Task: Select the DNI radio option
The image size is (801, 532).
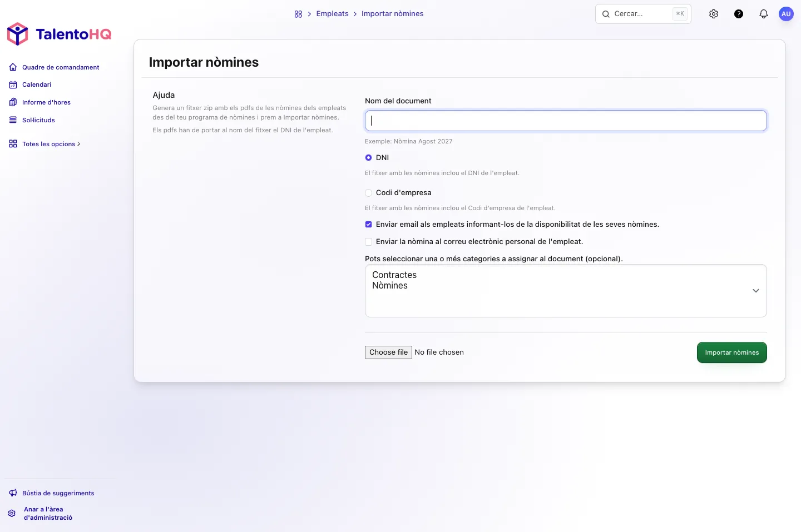Action: coord(368,158)
